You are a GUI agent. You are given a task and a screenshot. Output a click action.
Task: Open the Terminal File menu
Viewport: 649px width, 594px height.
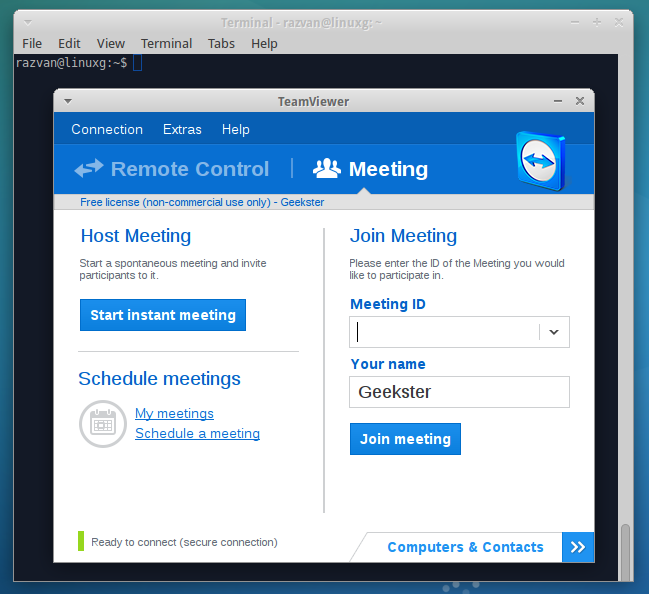point(32,43)
